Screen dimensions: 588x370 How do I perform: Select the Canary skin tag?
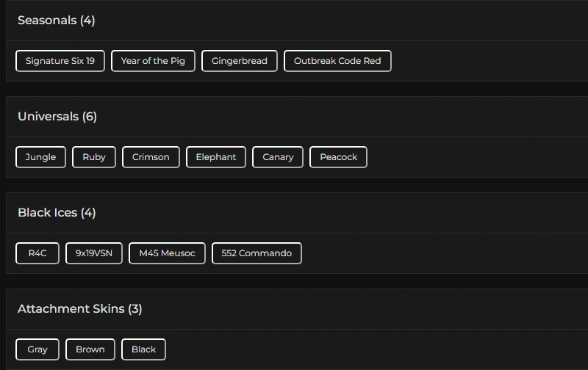pyautogui.click(x=278, y=157)
